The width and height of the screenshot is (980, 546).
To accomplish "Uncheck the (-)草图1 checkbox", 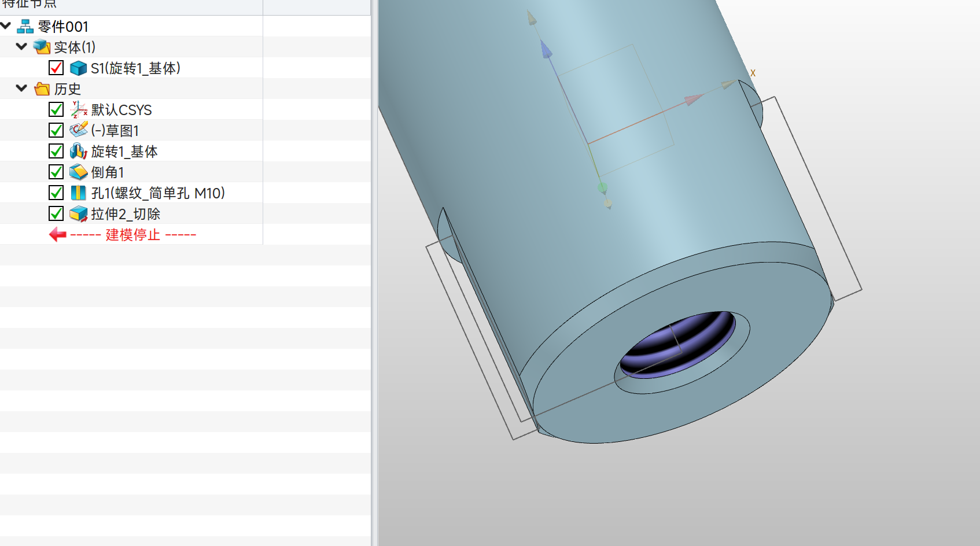I will [x=56, y=130].
